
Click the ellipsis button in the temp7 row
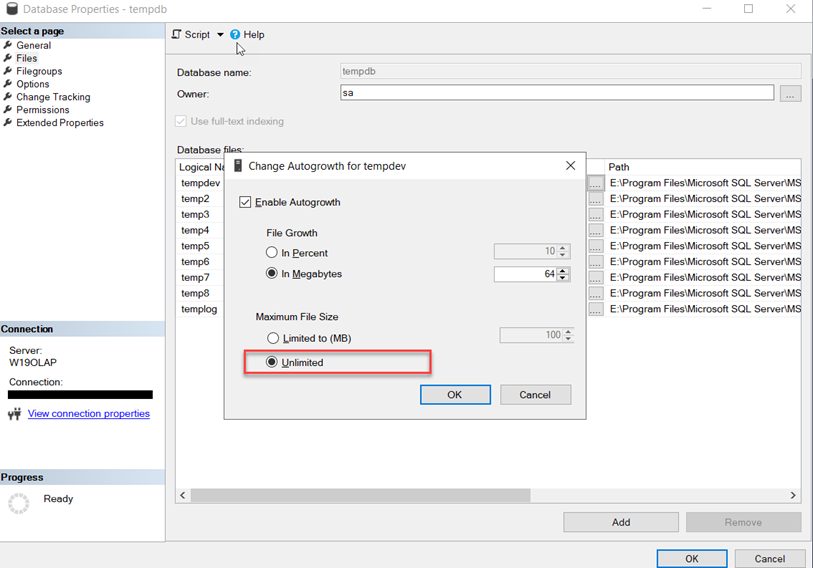(595, 278)
